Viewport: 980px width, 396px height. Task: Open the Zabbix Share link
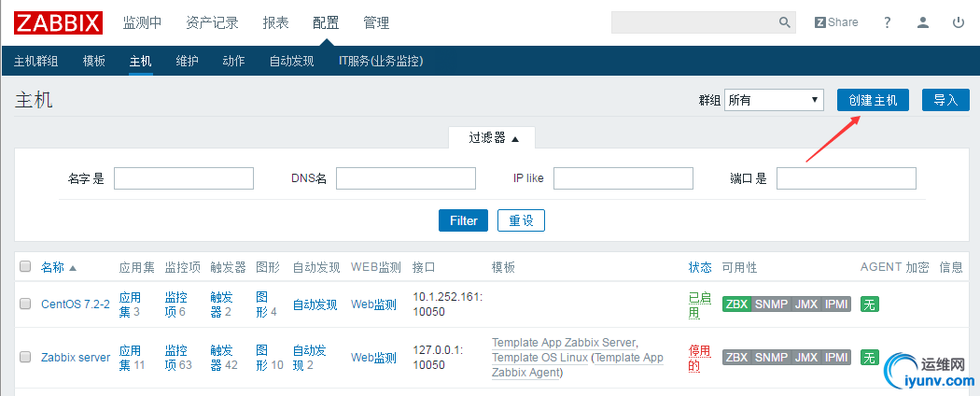tap(836, 22)
